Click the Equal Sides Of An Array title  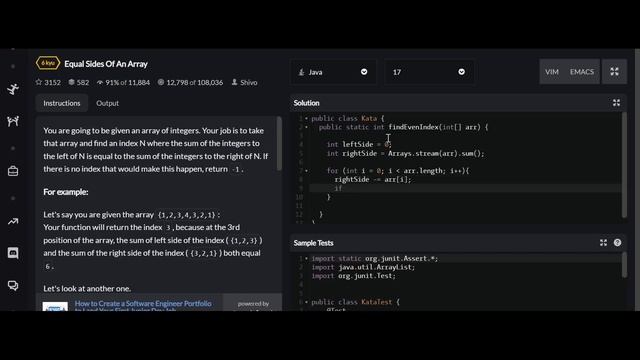click(106, 64)
